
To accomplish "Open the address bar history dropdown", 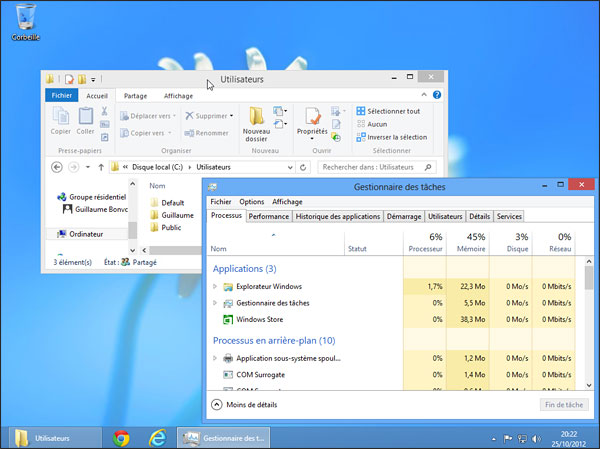I will [x=290, y=167].
